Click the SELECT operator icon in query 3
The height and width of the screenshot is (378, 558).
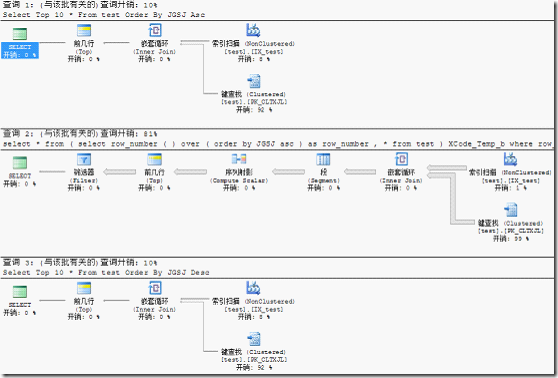(20, 292)
